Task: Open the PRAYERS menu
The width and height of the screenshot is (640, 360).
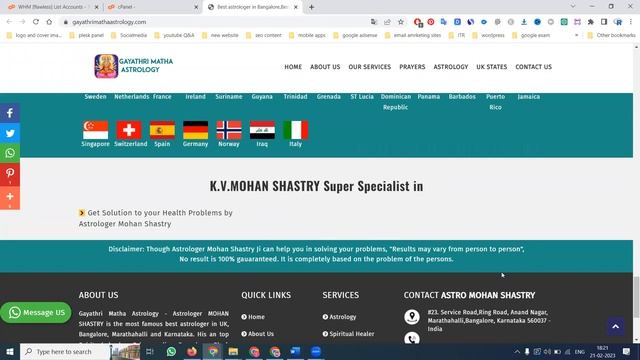Action: (412, 67)
